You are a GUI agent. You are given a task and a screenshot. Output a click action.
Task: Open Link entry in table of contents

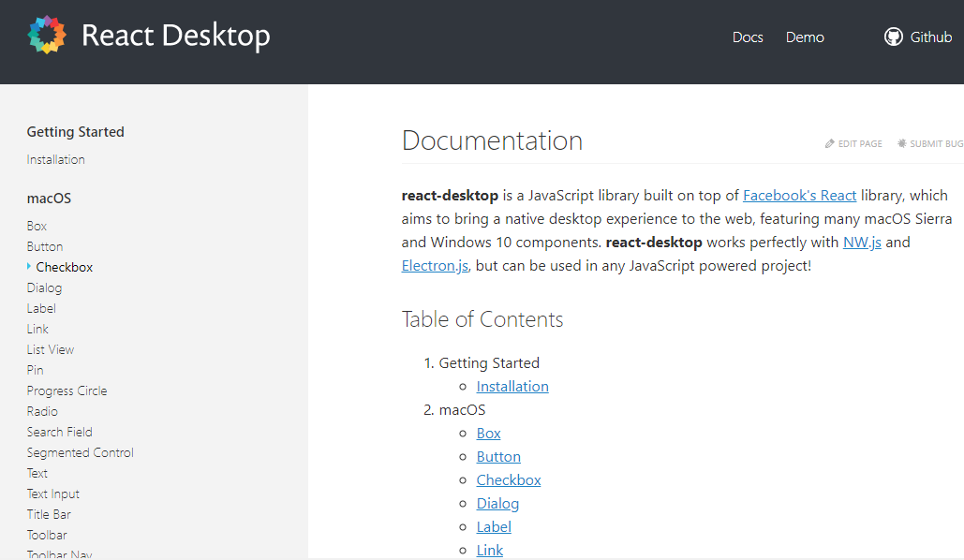[489, 550]
